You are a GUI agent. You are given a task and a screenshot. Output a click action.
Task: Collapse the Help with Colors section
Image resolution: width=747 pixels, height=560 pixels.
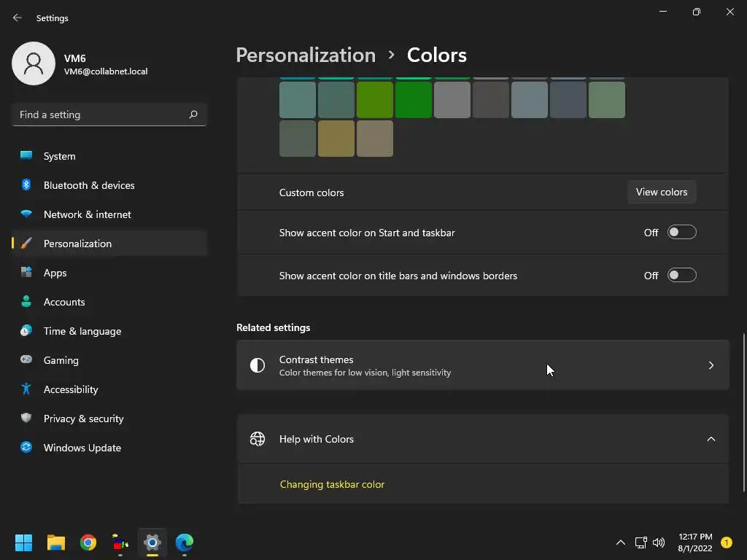pos(711,439)
